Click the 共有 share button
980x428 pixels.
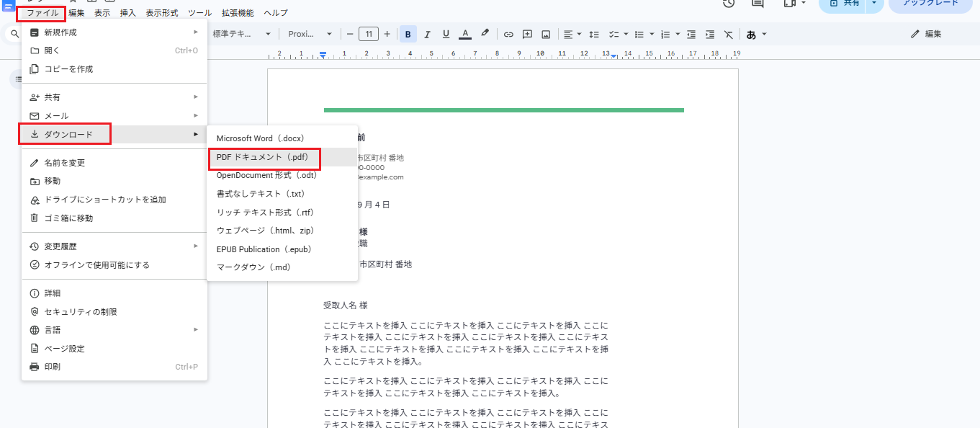842,4
